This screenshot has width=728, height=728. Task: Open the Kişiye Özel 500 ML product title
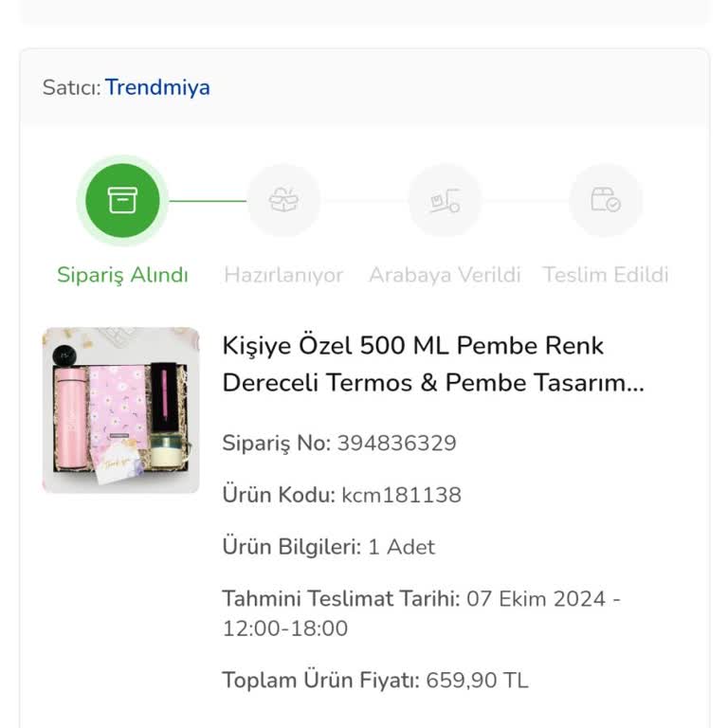[432, 364]
